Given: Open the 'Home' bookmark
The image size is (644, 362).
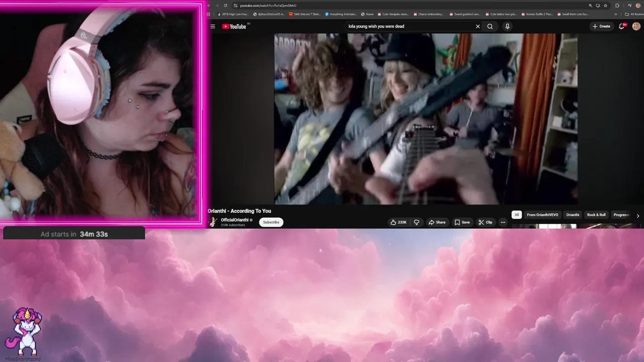Looking at the screenshot, I should 367,14.
